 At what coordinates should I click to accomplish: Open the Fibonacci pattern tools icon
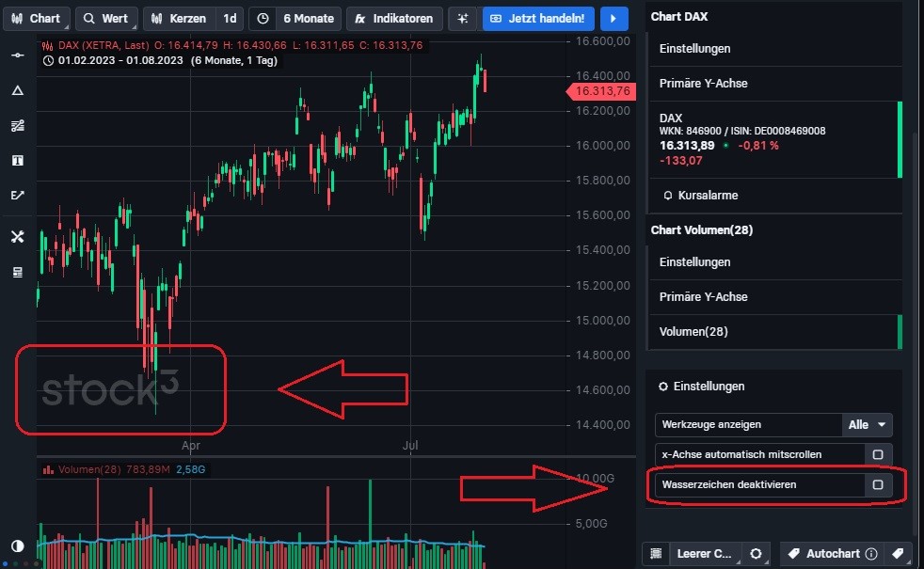coord(18,125)
